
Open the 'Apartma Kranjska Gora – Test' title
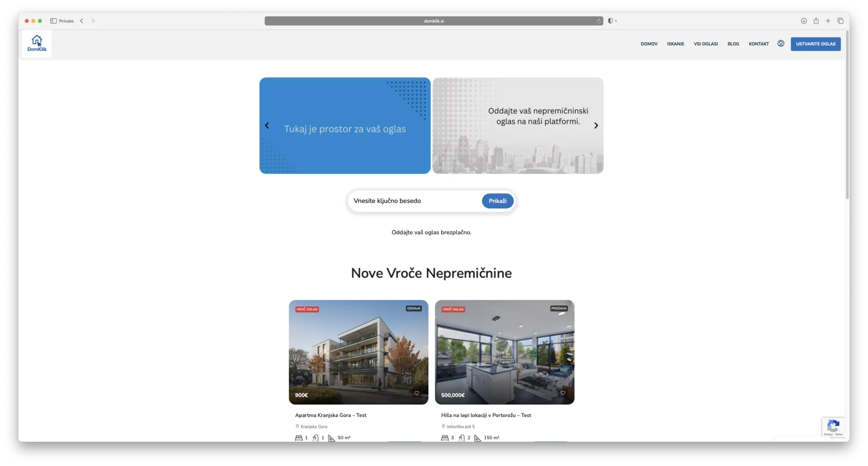(331, 415)
